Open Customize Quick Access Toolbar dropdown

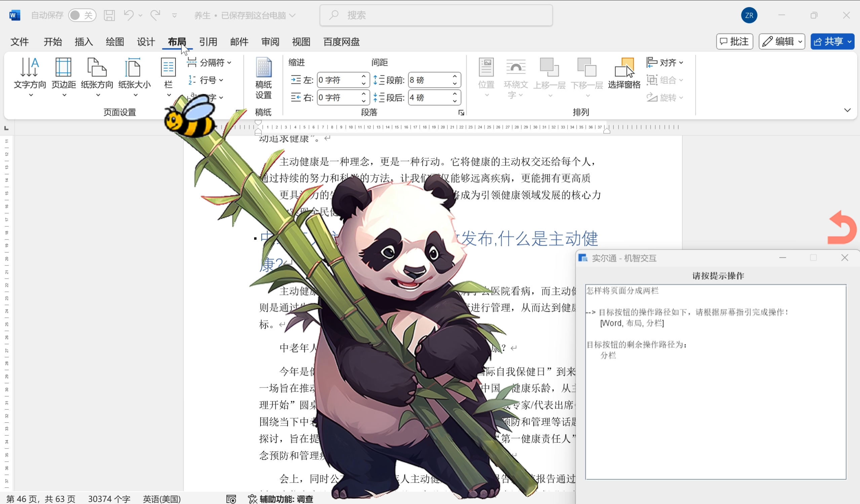(174, 15)
